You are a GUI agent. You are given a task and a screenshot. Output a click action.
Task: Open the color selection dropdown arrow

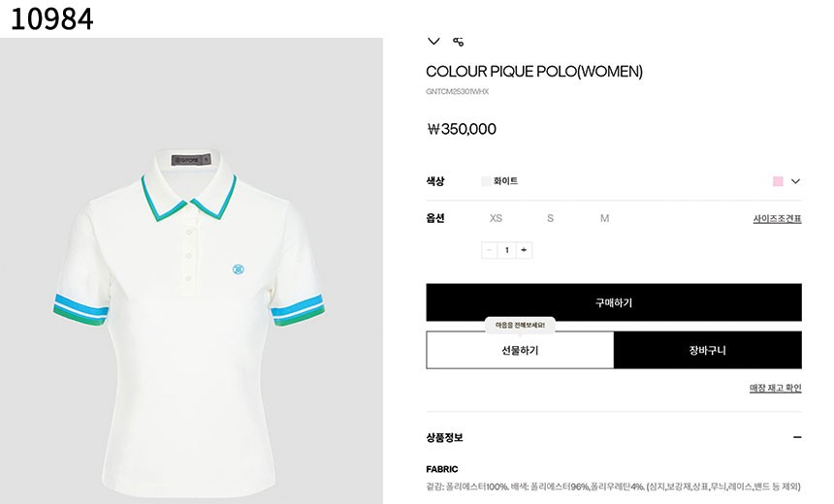coord(796,181)
